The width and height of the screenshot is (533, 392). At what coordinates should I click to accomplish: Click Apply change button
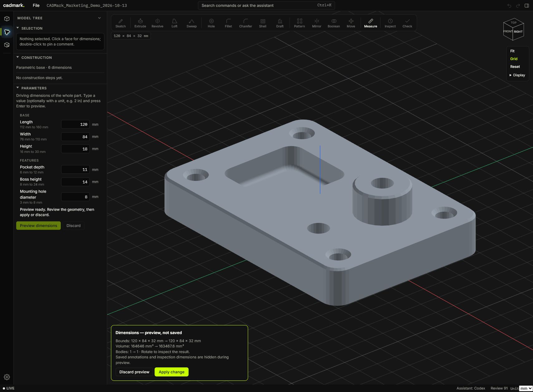tap(171, 372)
